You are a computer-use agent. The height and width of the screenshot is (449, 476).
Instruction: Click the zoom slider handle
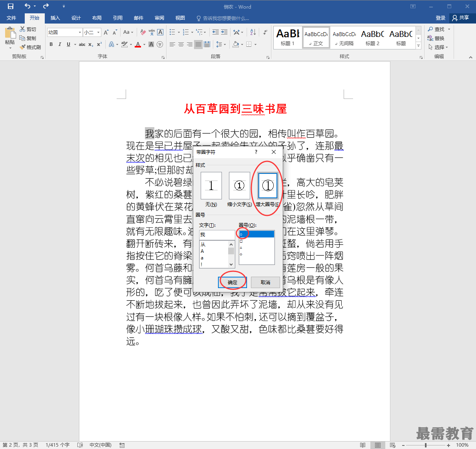pyautogui.click(x=426, y=445)
